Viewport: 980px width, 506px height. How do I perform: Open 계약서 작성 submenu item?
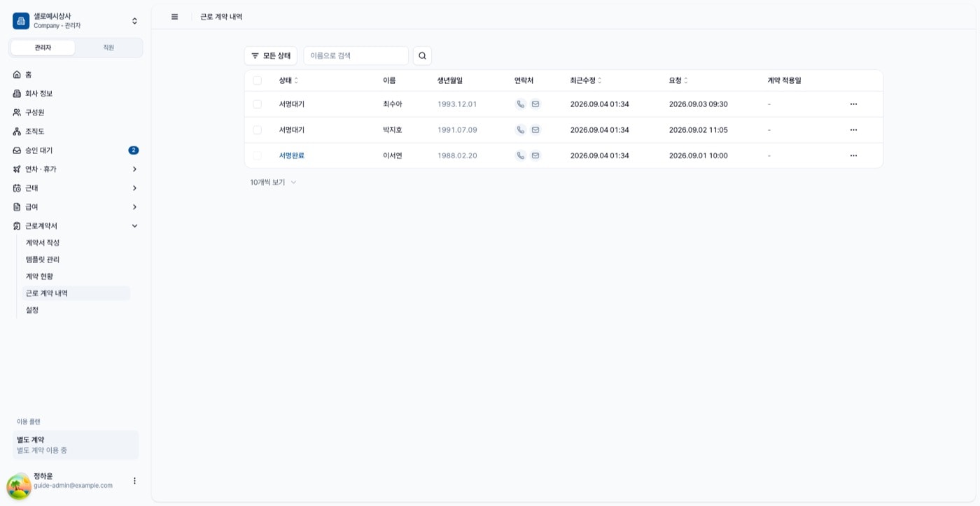[x=75, y=243]
